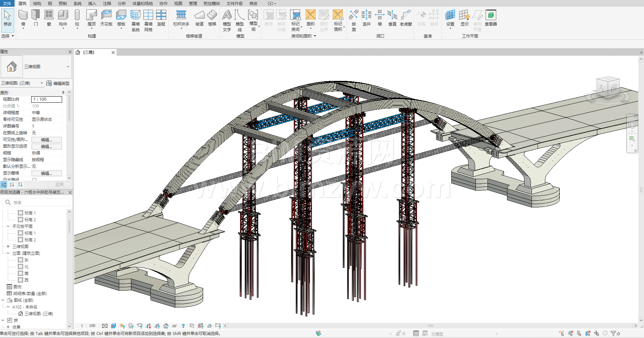Toggle the select links icon in status bar
Image resolution: width=644 pixels, height=338 pixels.
(561, 333)
